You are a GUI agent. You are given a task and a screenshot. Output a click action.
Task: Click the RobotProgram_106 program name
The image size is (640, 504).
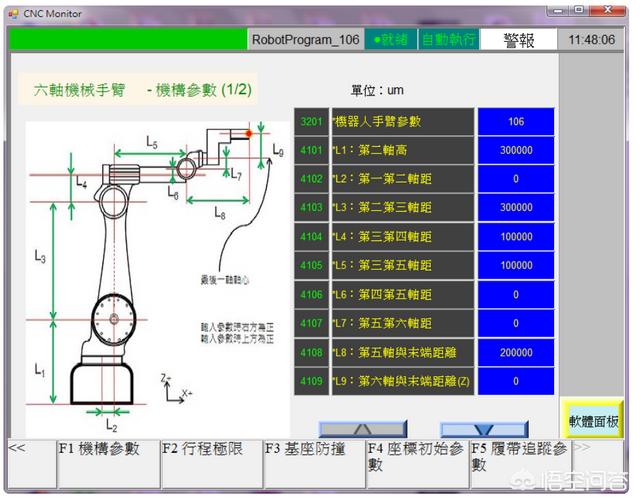(x=306, y=40)
